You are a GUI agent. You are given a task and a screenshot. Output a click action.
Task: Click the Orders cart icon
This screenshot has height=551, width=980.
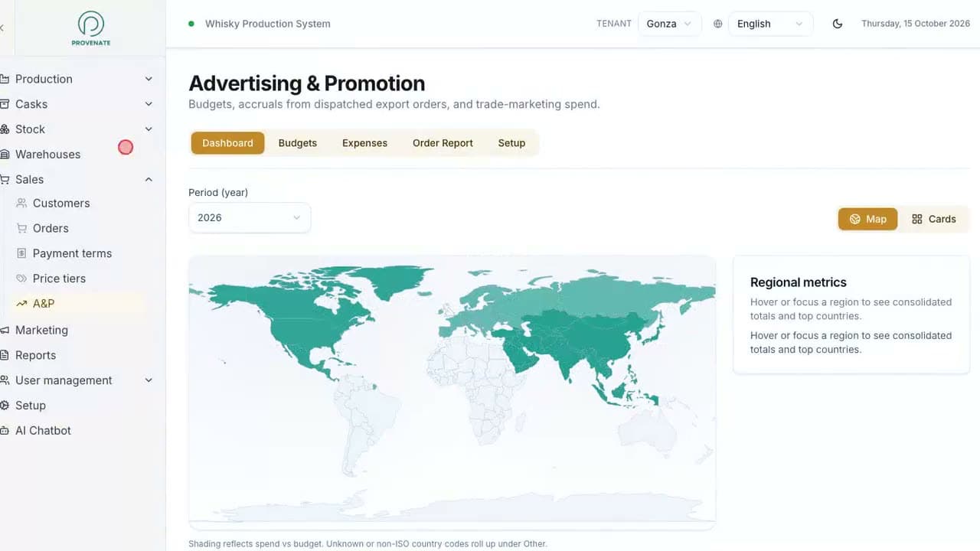point(21,228)
